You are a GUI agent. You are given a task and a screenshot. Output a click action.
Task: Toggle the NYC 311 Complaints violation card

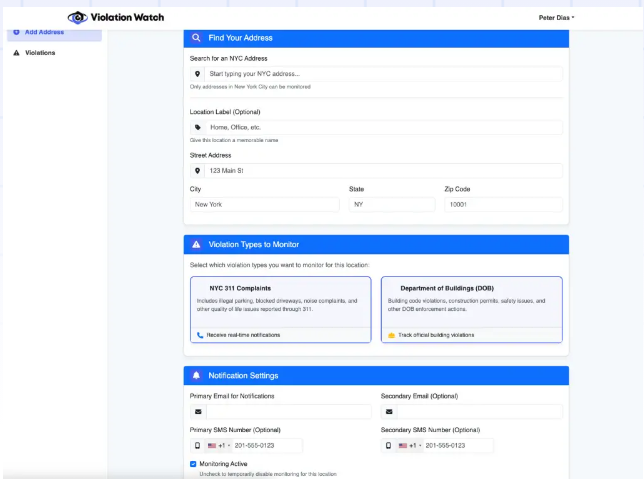tap(280, 308)
